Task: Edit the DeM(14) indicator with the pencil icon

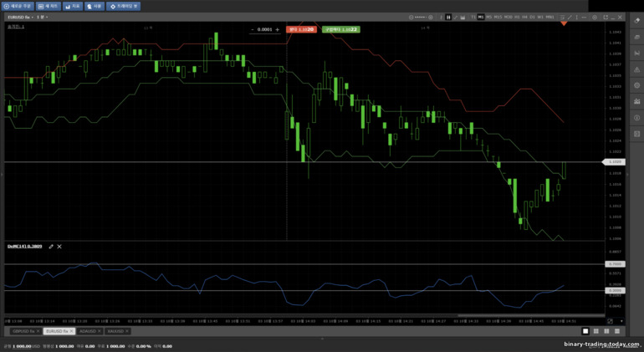Action: [51, 247]
